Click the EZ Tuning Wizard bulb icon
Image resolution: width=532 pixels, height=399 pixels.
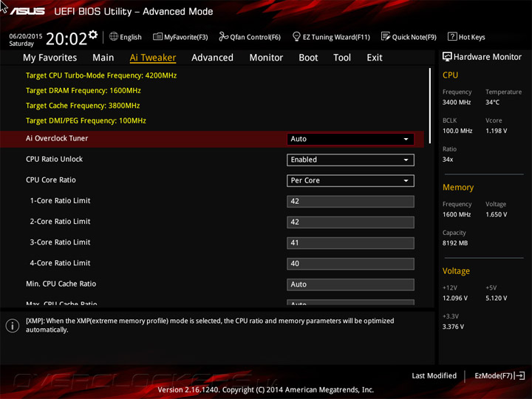[296, 36]
